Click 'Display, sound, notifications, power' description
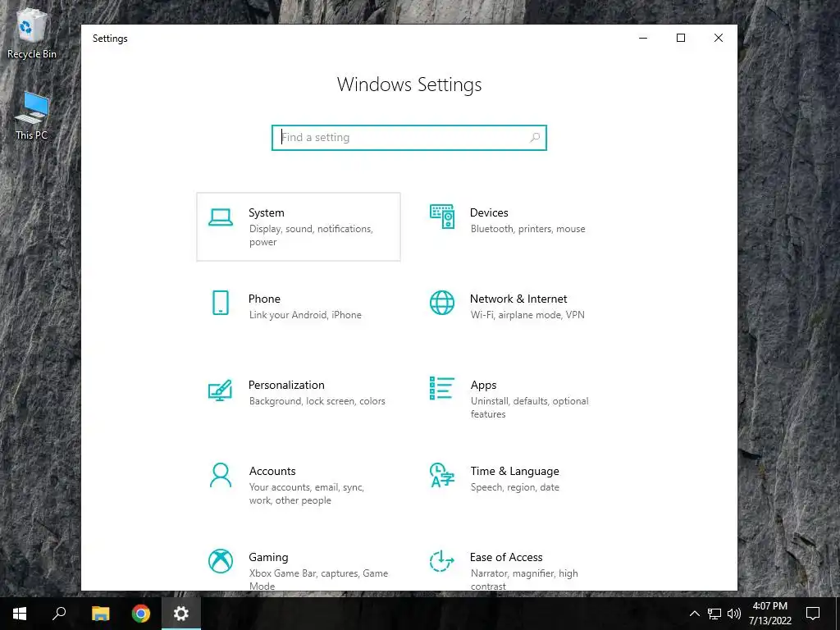The height and width of the screenshot is (630, 840). click(x=311, y=235)
